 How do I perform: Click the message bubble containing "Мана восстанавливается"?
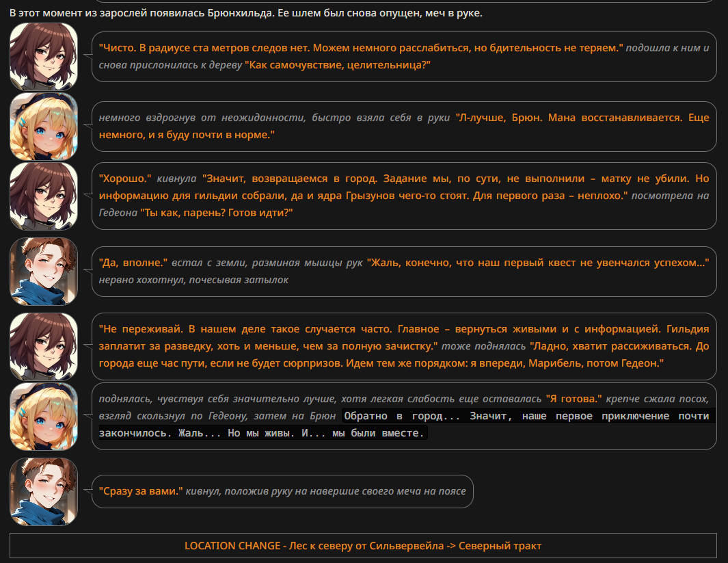click(x=404, y=127)
